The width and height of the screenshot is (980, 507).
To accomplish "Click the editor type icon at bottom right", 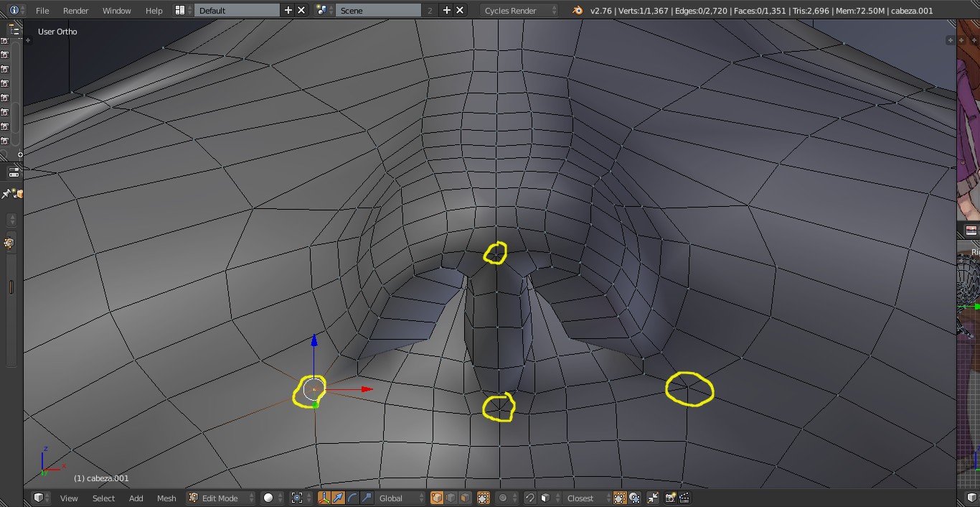I will [972, 498].
